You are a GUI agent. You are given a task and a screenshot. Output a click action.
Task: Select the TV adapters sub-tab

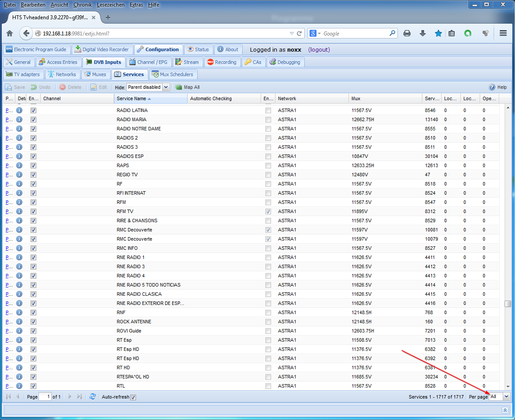click(x=23, y=74)
